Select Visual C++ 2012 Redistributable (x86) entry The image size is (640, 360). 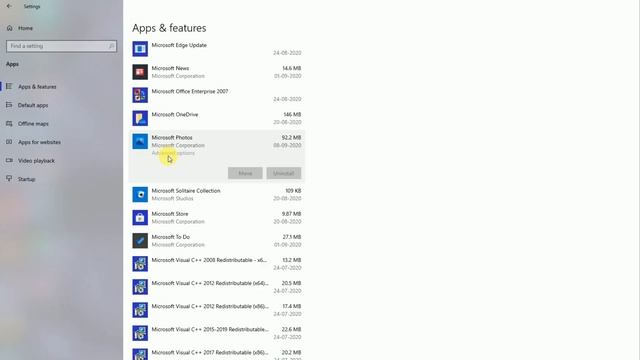(217, 310)
